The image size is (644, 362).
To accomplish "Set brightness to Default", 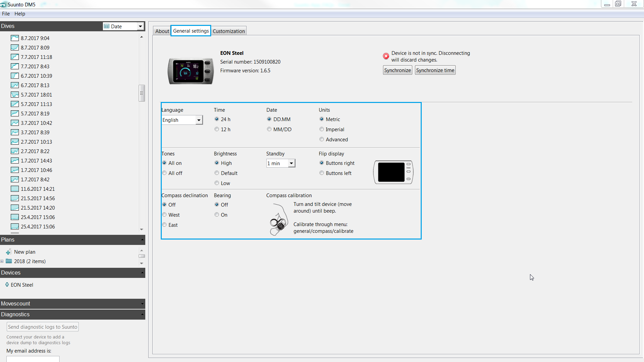I will point(217,173).
